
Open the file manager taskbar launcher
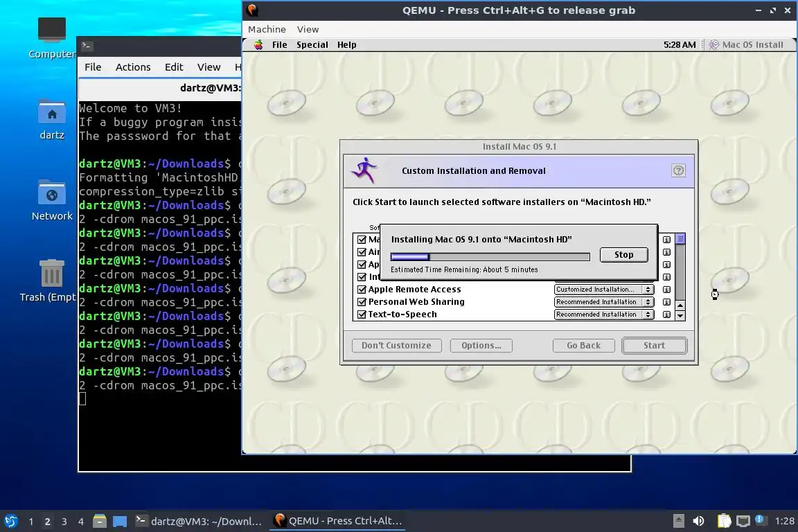click(100, 522)
